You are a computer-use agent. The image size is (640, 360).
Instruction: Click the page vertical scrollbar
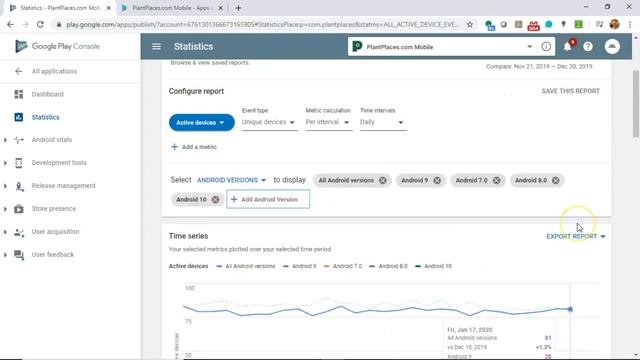click(636, 104)
